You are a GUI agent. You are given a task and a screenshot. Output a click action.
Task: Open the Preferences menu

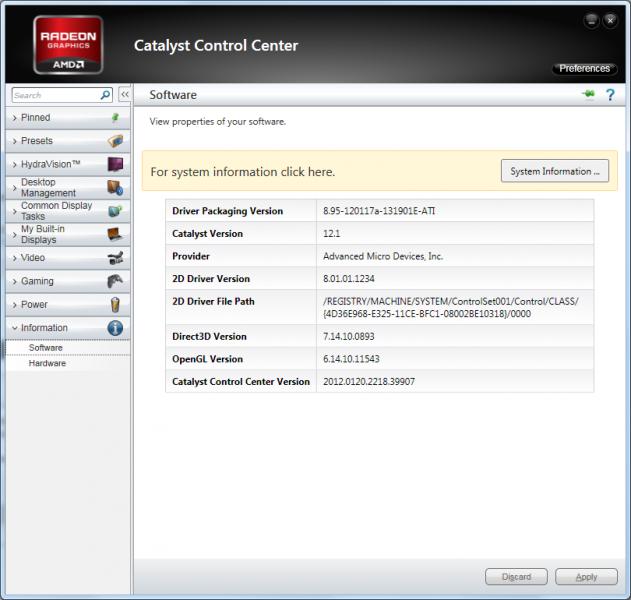click(584, 68)
